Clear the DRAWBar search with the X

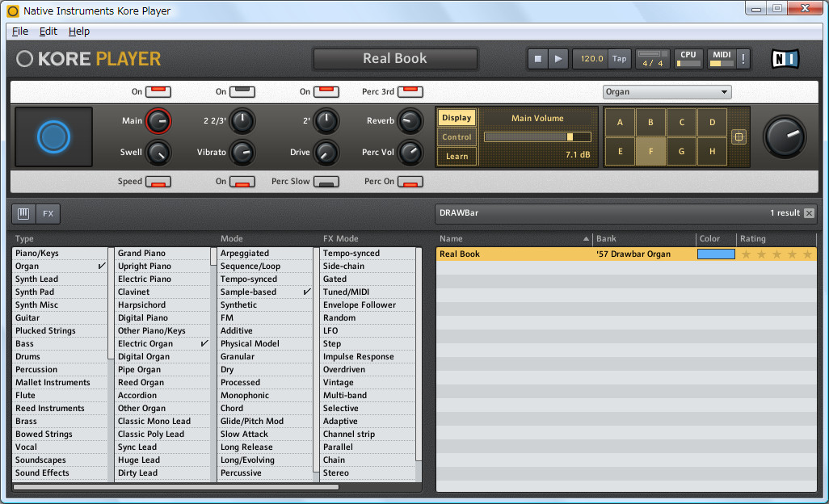point(809,213)
